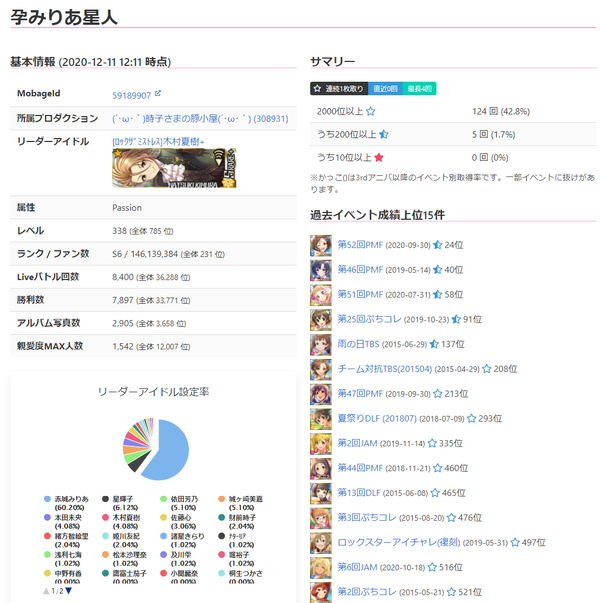
Task: Click idol icon beside 第44回PMF
Action: [321, 469]
